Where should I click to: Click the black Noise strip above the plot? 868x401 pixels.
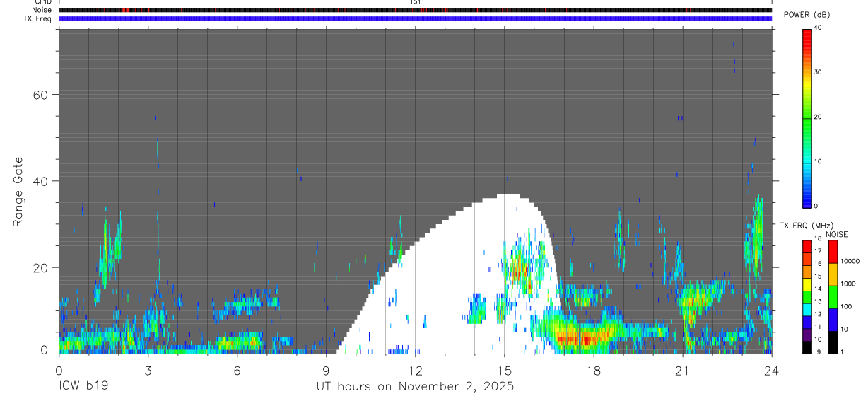pyautogui.click(x=415, y=10)
